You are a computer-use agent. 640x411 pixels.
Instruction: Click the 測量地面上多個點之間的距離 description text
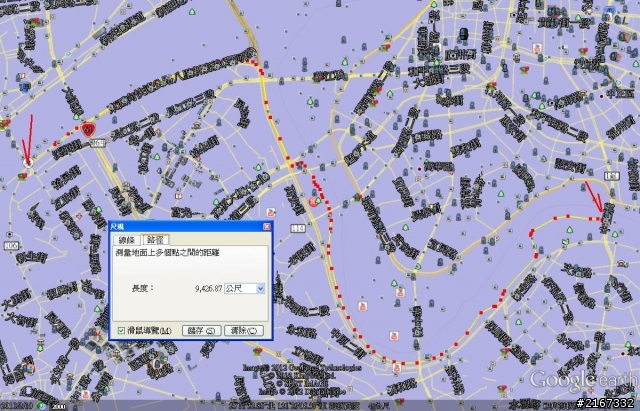pyautogui.click(x=167, y=253)
